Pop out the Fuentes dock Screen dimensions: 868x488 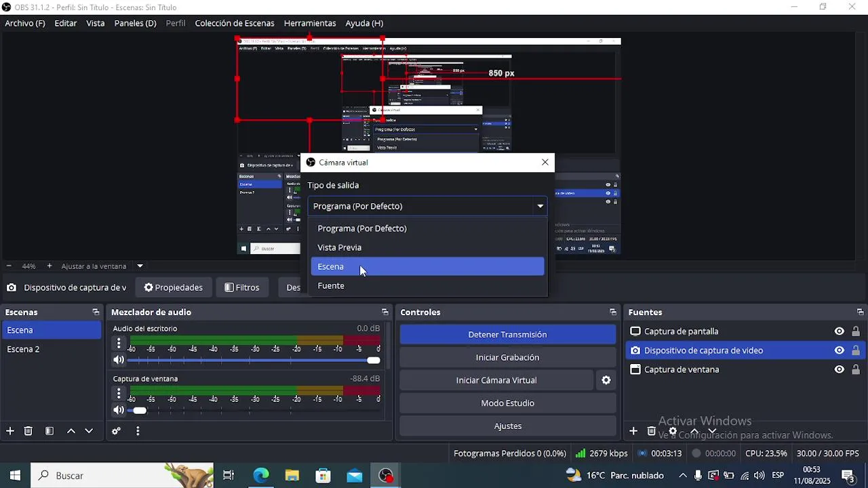[860, 312]
